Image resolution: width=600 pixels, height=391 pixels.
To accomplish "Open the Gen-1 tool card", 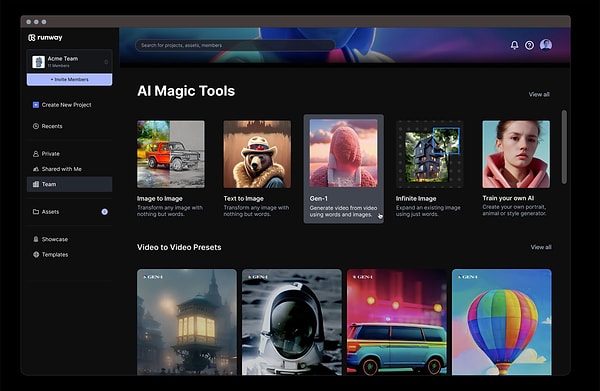I will 344,169.
